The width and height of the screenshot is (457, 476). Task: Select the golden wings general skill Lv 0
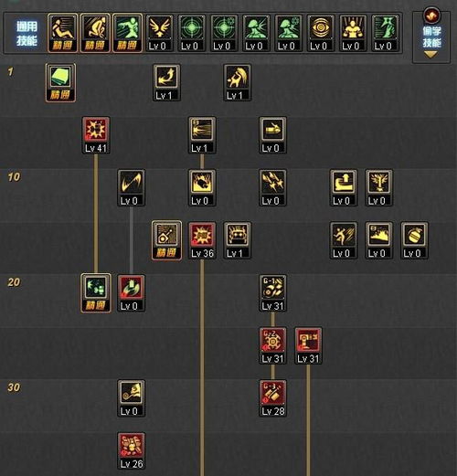tap(160, 33)
